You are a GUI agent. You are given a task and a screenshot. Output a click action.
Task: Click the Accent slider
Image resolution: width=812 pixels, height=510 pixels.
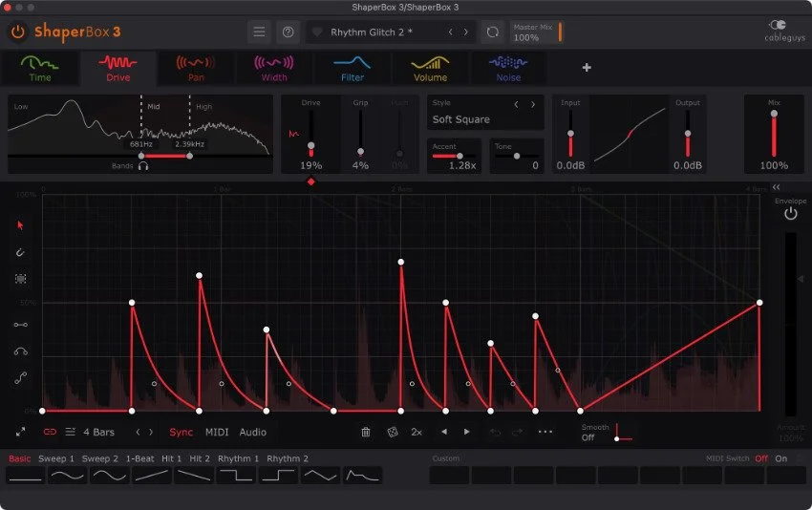pyautogui.click(x=454, y=156)
